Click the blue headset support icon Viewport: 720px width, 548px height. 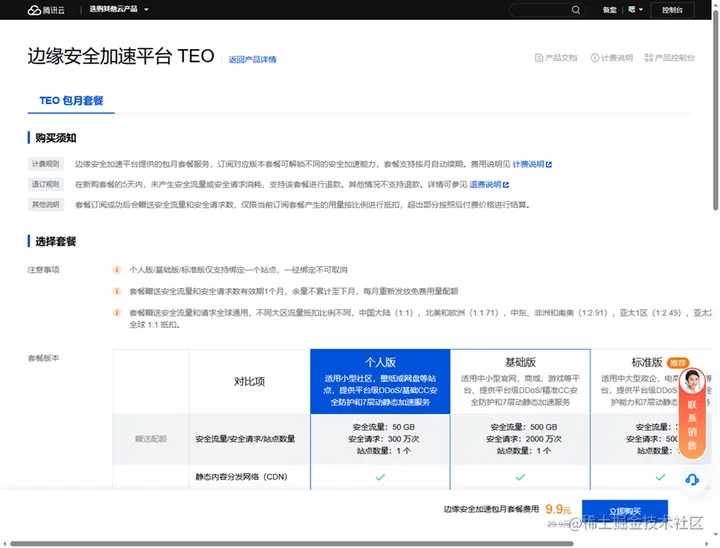[x=692, y=480]
